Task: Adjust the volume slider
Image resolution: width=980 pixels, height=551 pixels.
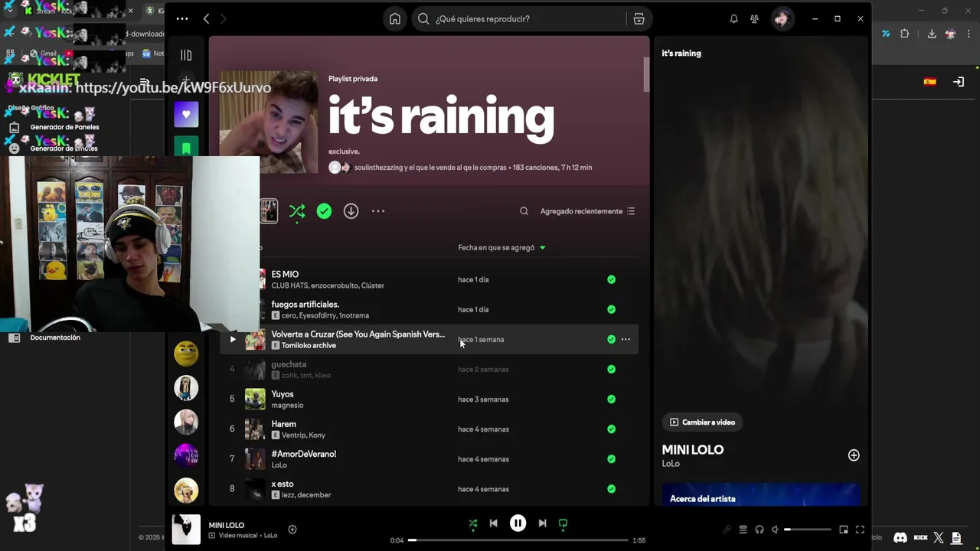Action: [807, 530]
